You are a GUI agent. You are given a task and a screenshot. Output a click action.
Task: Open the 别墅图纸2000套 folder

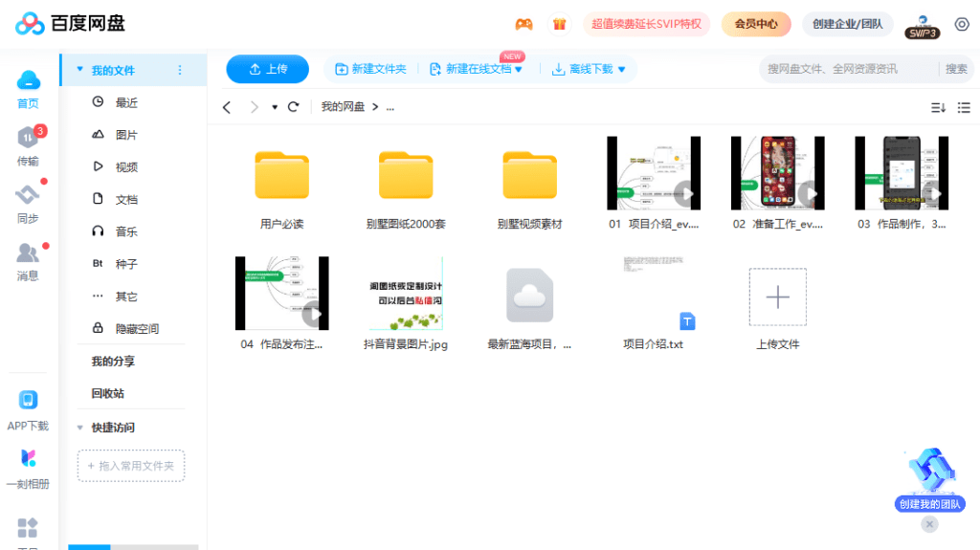click(406, 175)
